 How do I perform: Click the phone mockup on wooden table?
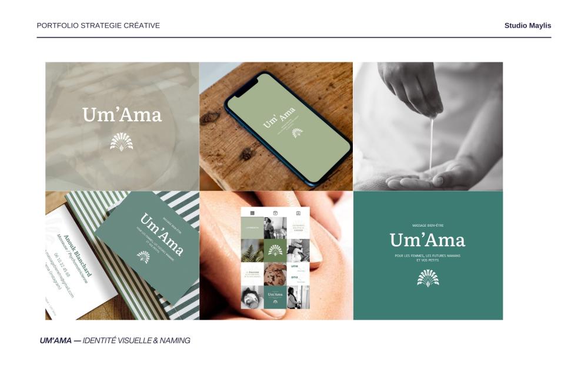(288, 129)
